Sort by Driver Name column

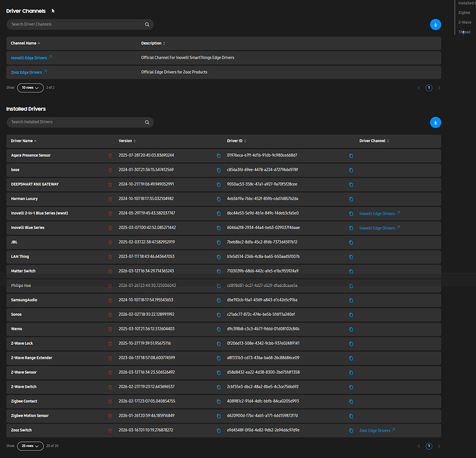(23, 141)
